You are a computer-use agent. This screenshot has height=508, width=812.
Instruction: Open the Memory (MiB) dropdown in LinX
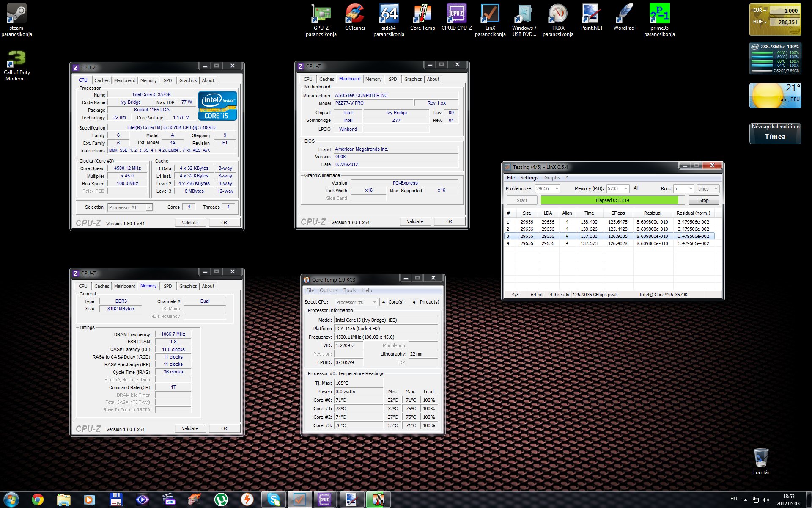pyautogui.click(x=626, y=189)
